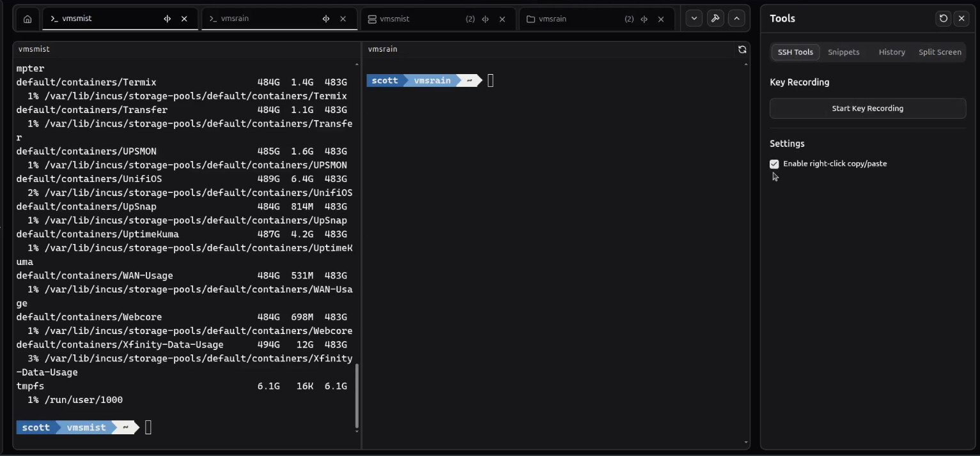Click split icon on vmsmist terminal tab

coord(167,19)
